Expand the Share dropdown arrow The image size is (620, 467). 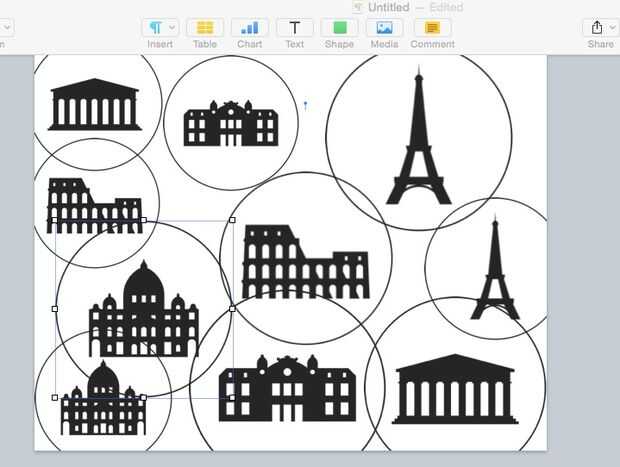612,28
